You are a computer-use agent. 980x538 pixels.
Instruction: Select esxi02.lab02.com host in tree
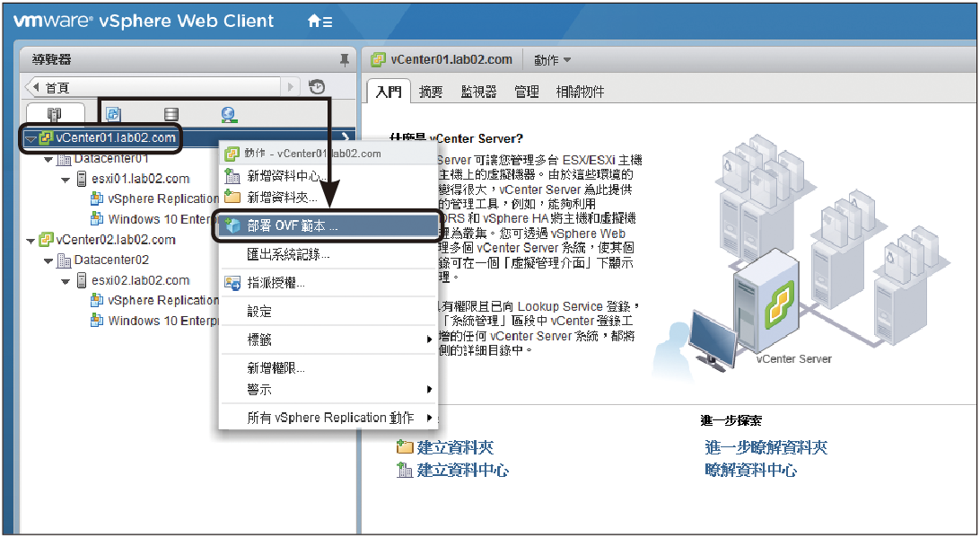(141, 280)
